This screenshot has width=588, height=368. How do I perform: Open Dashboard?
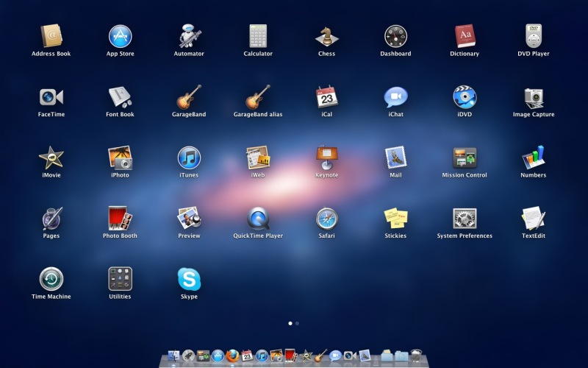(395, 36)
